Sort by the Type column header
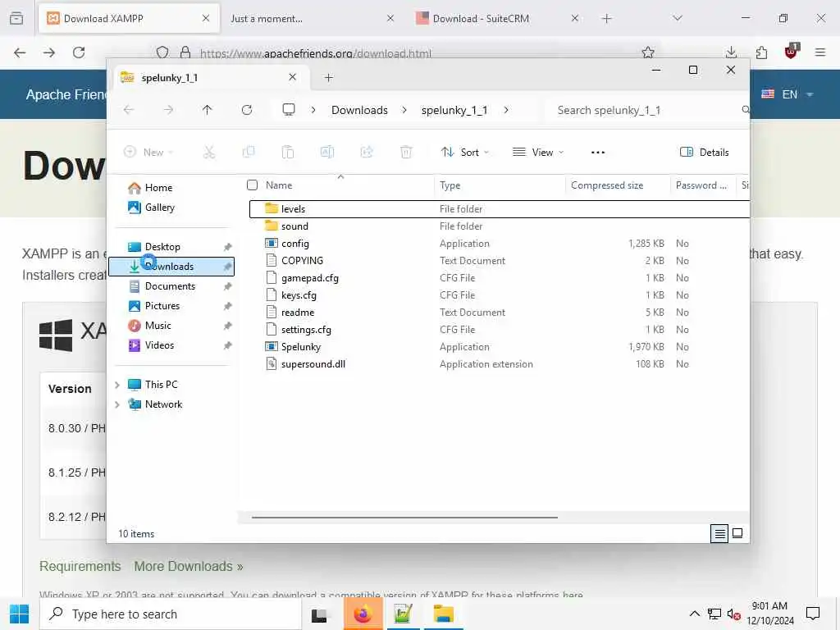The width and height of the screenshot is (840, 630). pos(498,185)
